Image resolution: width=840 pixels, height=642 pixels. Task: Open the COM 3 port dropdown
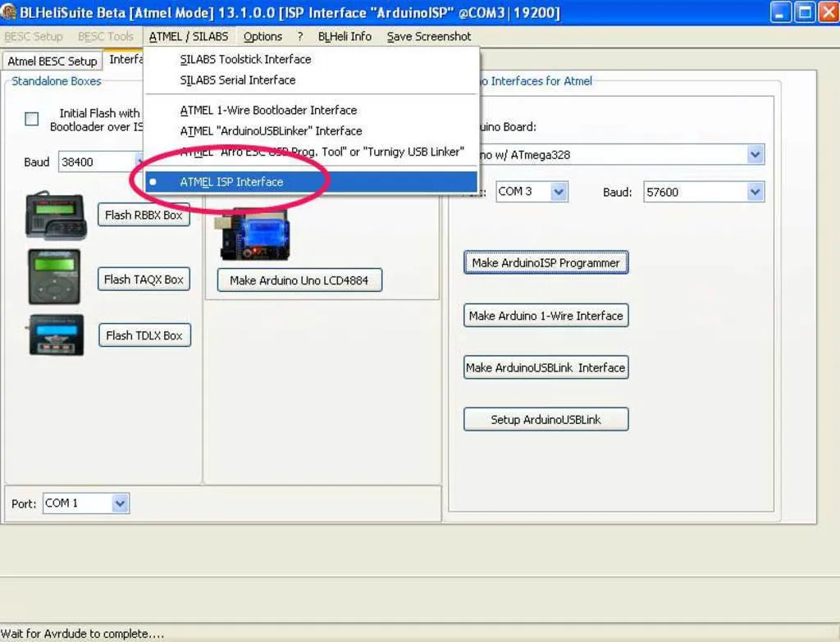pos(559,192)
